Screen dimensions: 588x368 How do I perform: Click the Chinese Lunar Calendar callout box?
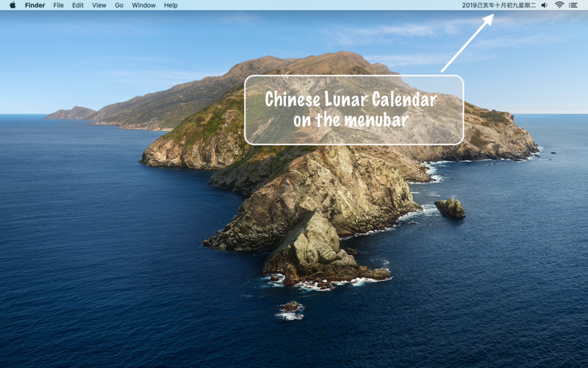354,110
